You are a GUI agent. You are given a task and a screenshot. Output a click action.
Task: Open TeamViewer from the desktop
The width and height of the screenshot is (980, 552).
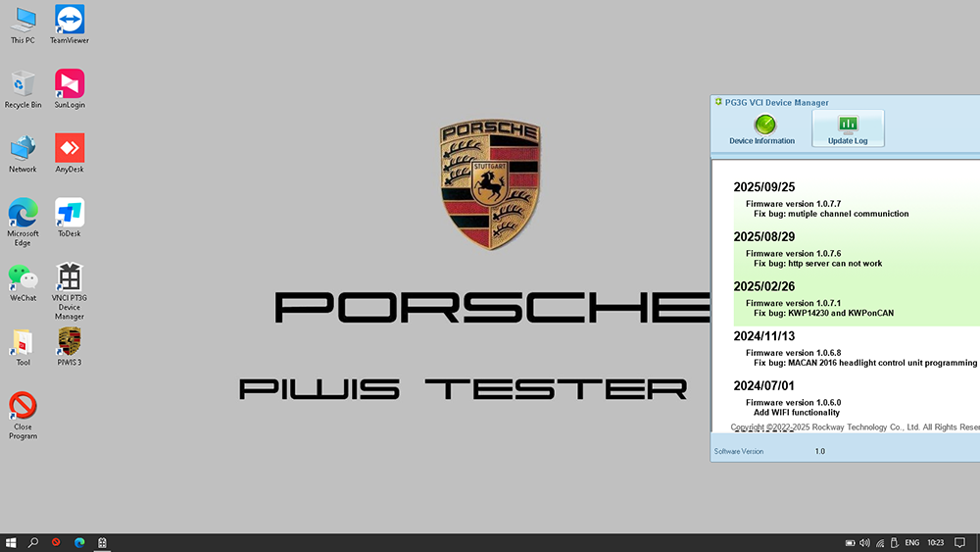click(x=70, y=22)
